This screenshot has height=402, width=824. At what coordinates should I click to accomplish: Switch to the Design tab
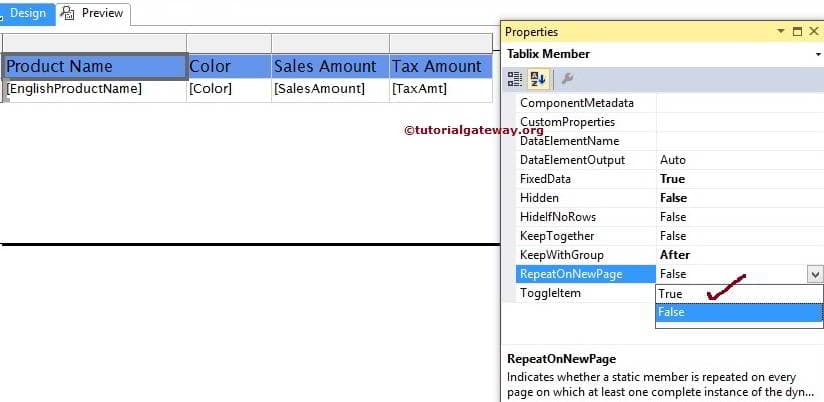[26, 13]
